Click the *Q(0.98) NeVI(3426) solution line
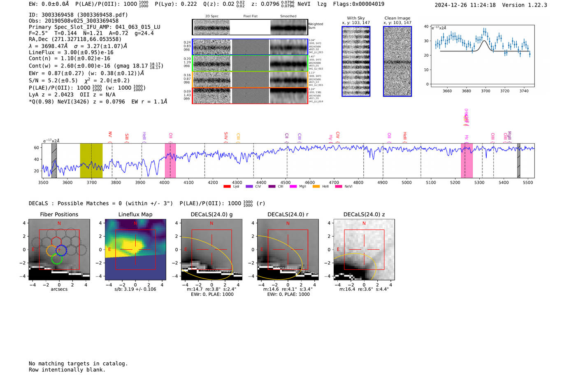 tap(98, 102)
